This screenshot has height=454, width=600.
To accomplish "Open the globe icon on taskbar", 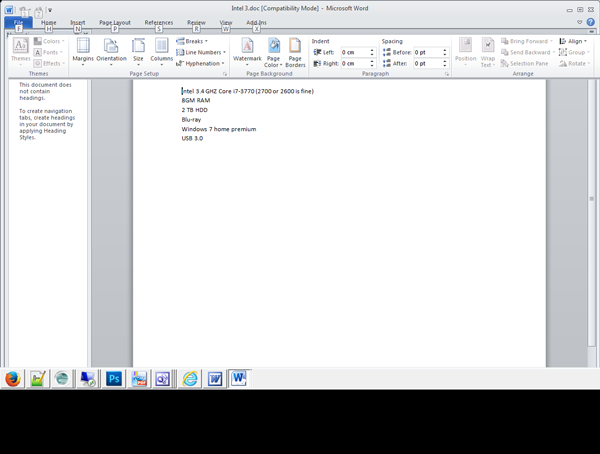I will [62, 379].
